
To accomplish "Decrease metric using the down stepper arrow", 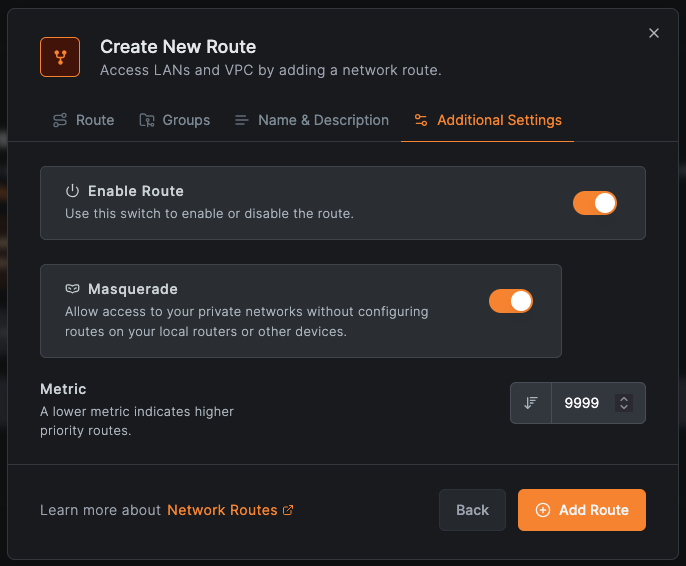I will 624,408.
